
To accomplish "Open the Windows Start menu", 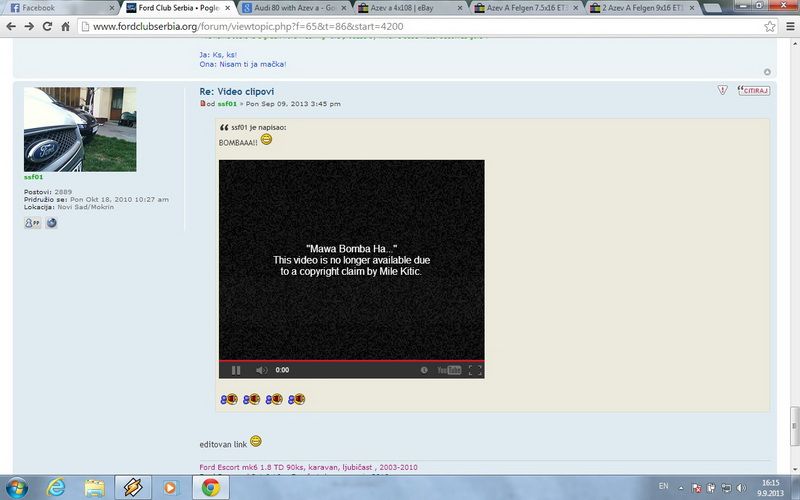I will pos(16,488).
